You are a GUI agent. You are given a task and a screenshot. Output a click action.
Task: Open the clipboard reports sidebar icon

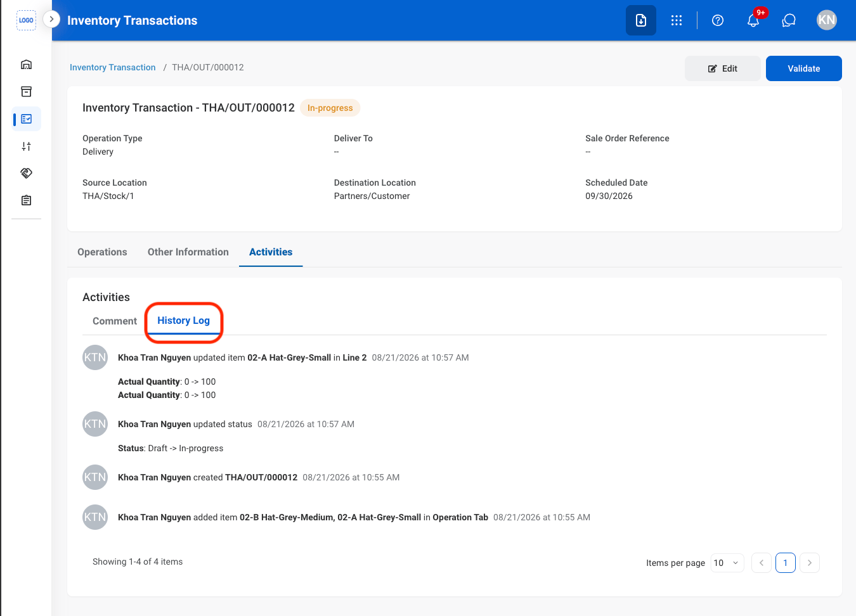pyautogui.click(x=26, y=200)
